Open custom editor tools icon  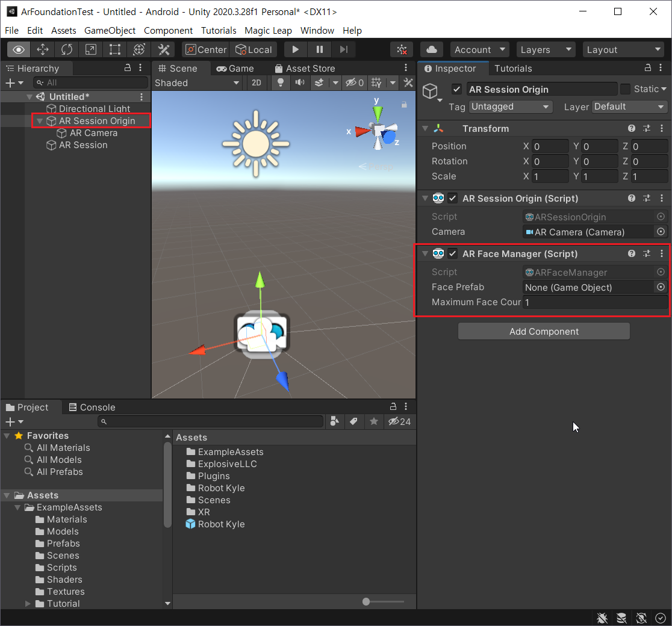pos(164,50)
